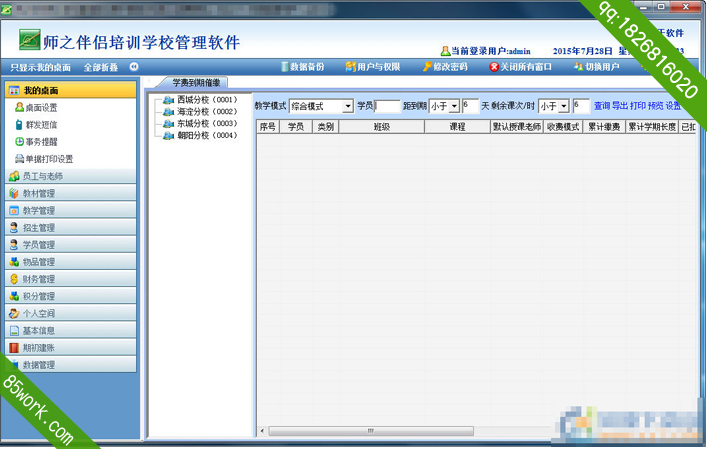The image size is (707, 449).
Task: Click the 累计学期长度 column header
Action: click(x=652, y=127)
